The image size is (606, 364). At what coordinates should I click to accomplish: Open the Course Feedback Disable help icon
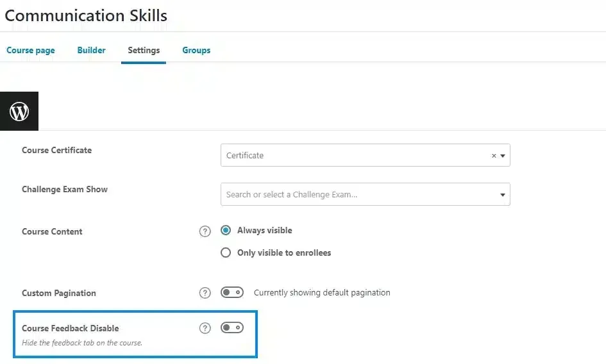click(x=205, y=328)
